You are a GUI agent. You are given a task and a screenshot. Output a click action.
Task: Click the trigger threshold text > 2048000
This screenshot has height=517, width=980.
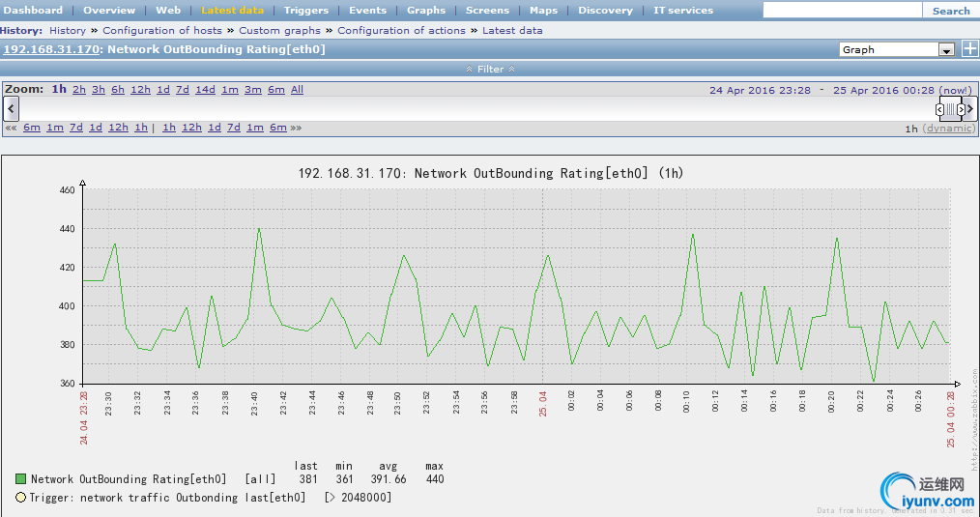[359, 498]
